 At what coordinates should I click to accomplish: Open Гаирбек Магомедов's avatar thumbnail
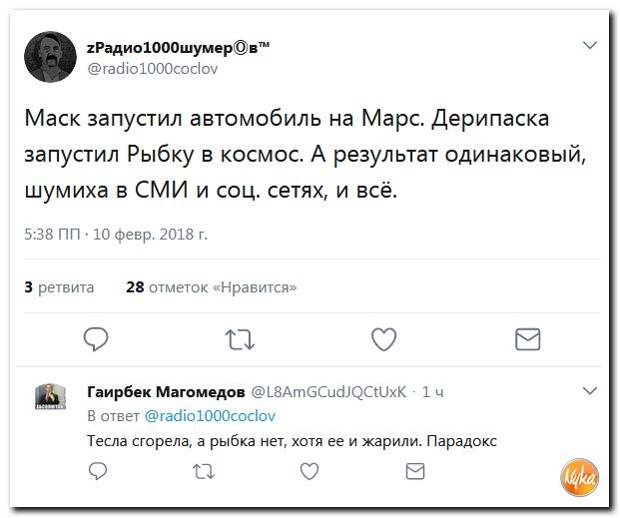50,396
